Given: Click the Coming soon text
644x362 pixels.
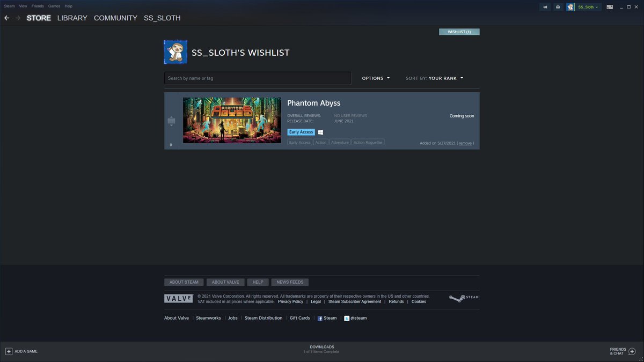Looking at the screenshot, I should [462, 116].
